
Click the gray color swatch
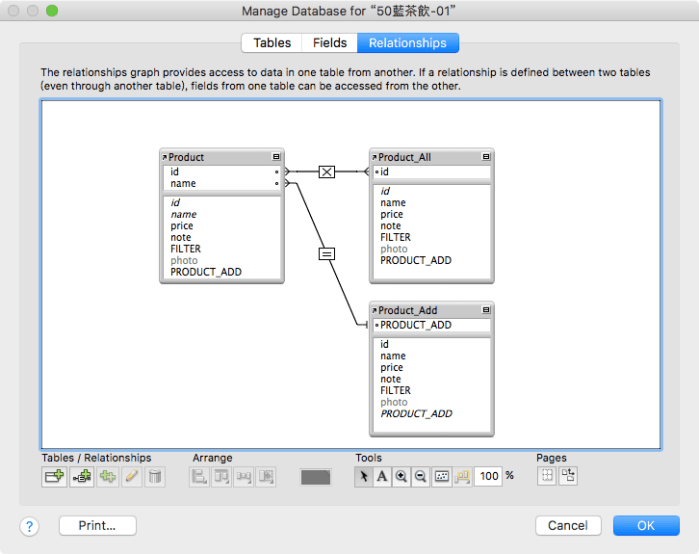coord(316,477)
